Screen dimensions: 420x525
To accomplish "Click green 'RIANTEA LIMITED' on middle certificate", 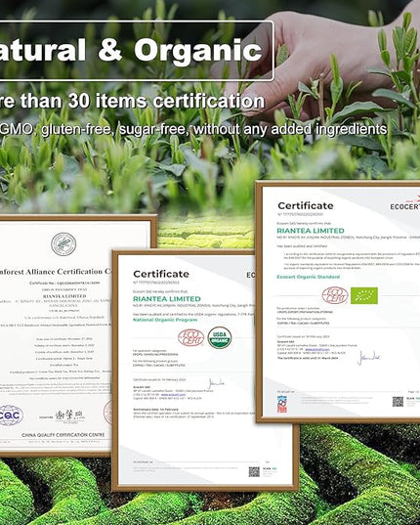I will 167,298.
